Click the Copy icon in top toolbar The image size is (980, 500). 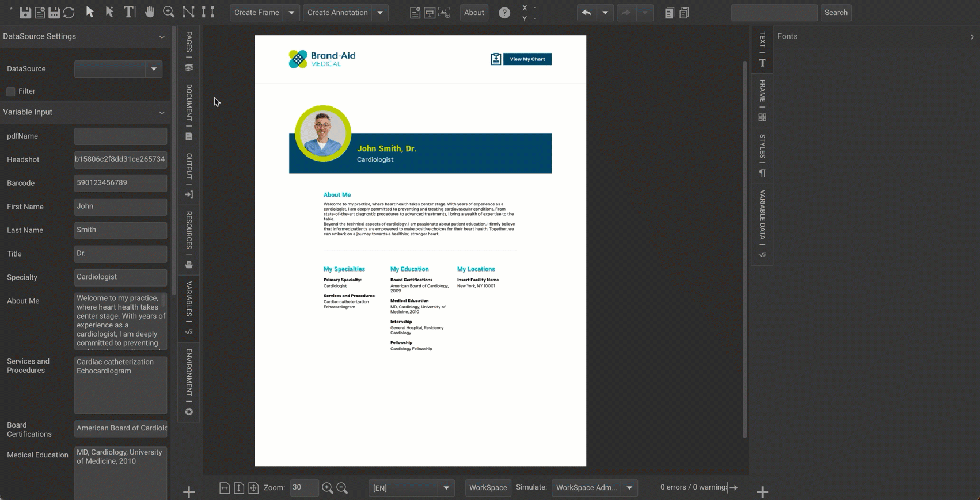pos(669,13)
